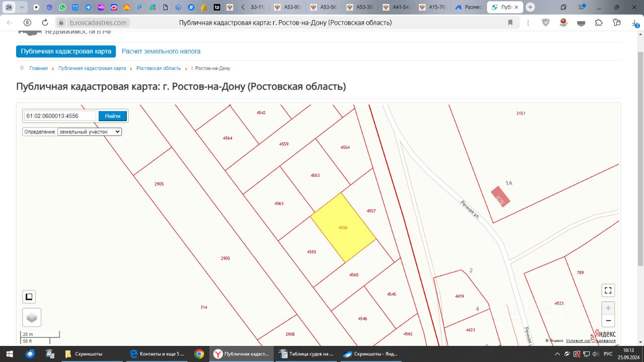Follow the Главная breadcrumb link
This screenshot has height=362, width=644.
(39, 68)
